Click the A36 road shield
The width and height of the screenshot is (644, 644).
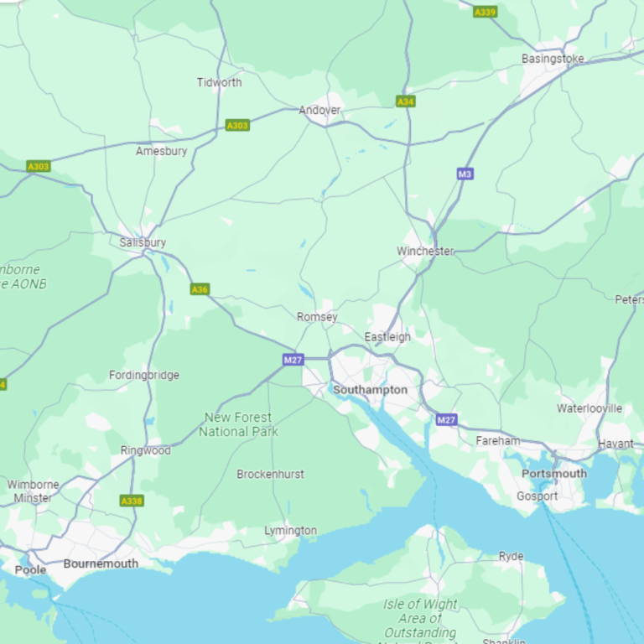[200, 289]
